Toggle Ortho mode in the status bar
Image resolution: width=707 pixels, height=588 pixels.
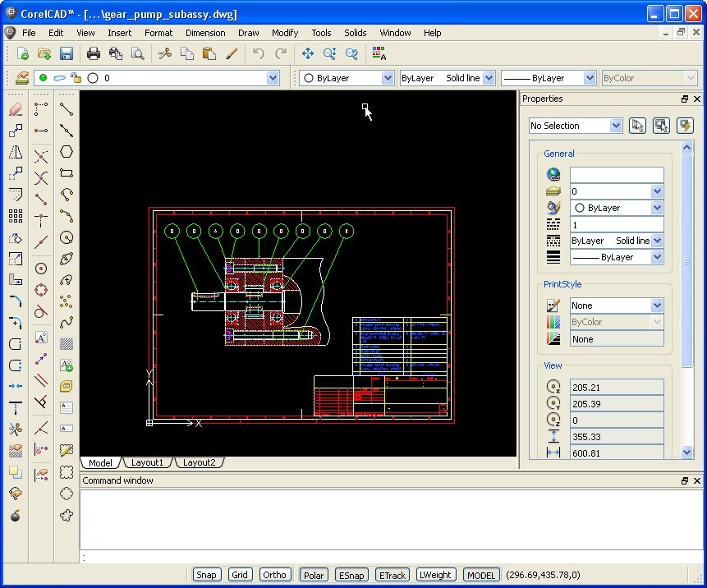pyautogui.click(x=274, y=575)
